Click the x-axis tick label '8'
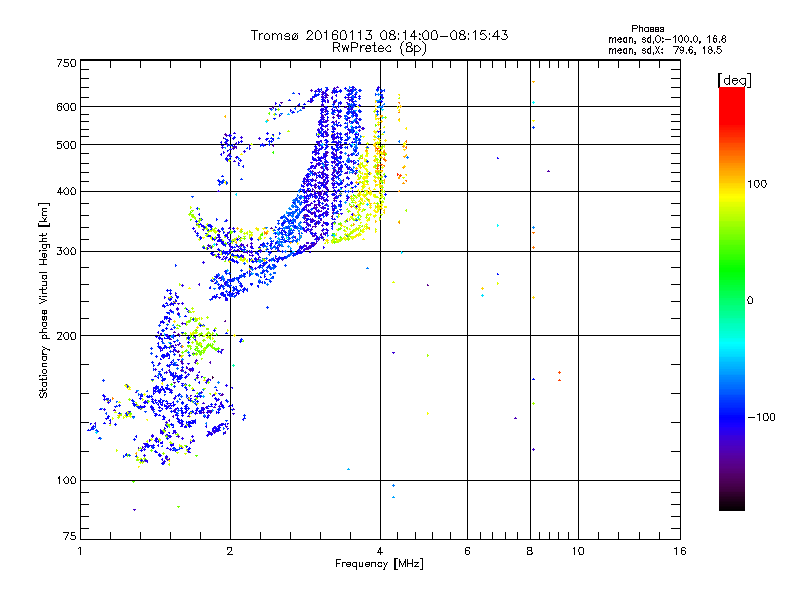The image size is (800, 600). pos(530,551)
